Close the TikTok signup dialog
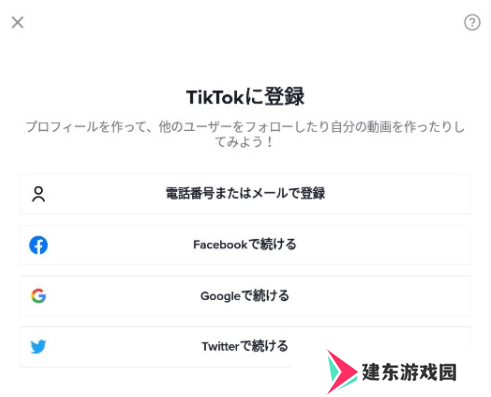Viewport: 491px width, 397px height. [x=17, y=23]
